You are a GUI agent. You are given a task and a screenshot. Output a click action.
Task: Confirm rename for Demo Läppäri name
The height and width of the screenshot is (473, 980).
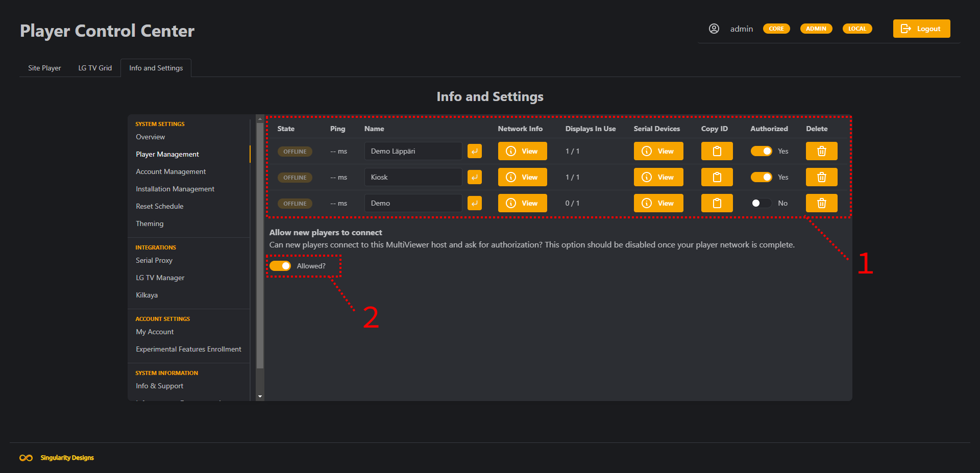(474, 151)
